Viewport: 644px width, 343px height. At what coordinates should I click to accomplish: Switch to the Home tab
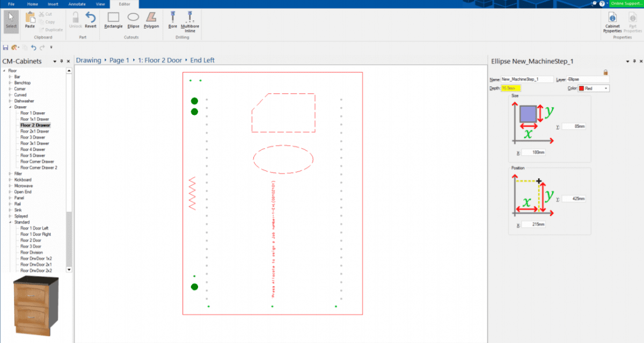(x=33, y=4)
